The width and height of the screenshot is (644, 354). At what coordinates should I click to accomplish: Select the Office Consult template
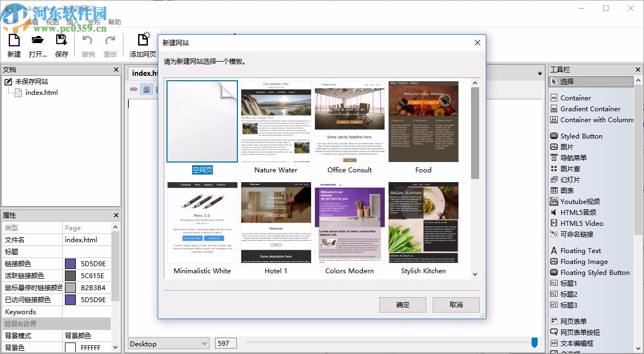[349, 122]
